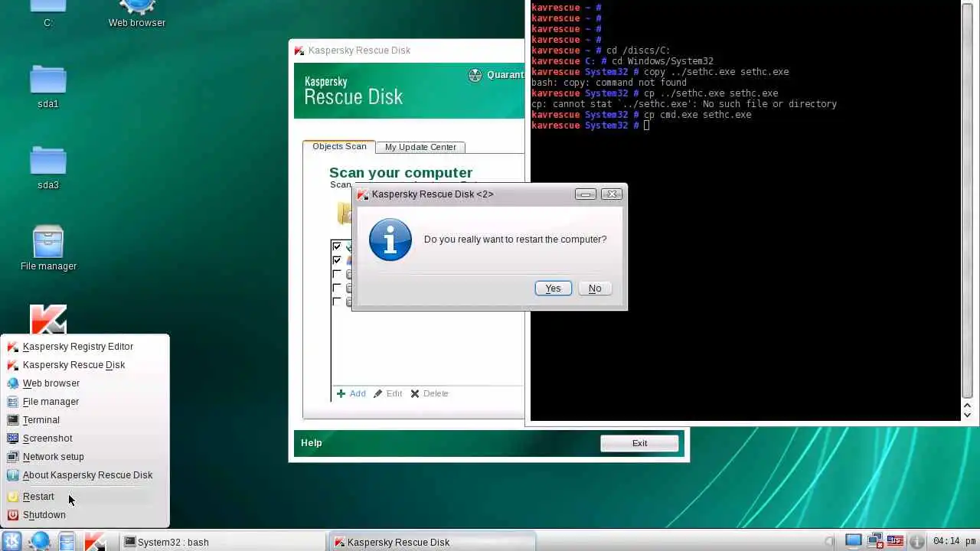This screenshot has height=551, width=980.
Task: Click the monitor icon in the system tray
Action: coord(854,542)
